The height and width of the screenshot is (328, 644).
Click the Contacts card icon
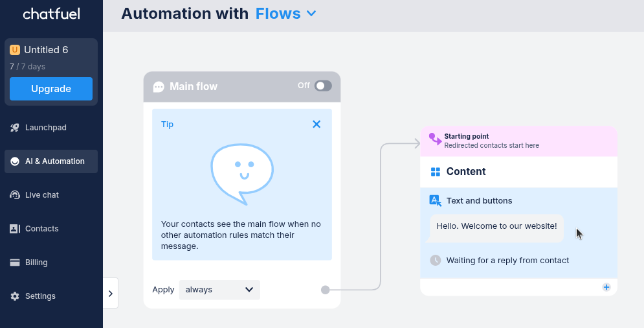15,229
